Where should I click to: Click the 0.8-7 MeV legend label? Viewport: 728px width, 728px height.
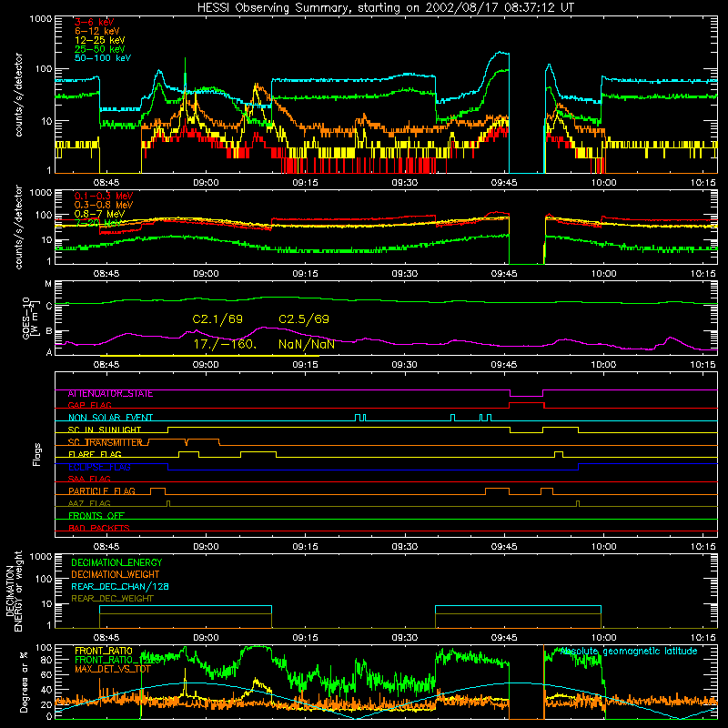click(x=99, y=214)
